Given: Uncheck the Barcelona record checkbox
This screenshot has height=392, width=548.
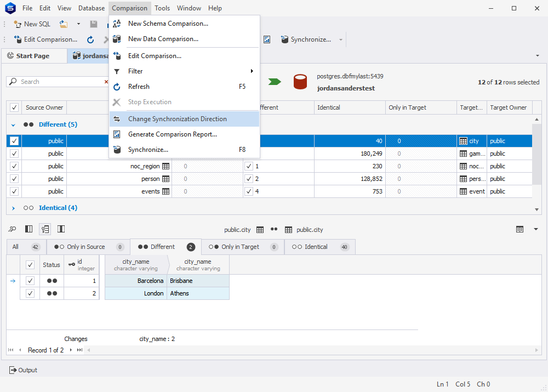Looking at the screenshot, I should click(30, 280).
